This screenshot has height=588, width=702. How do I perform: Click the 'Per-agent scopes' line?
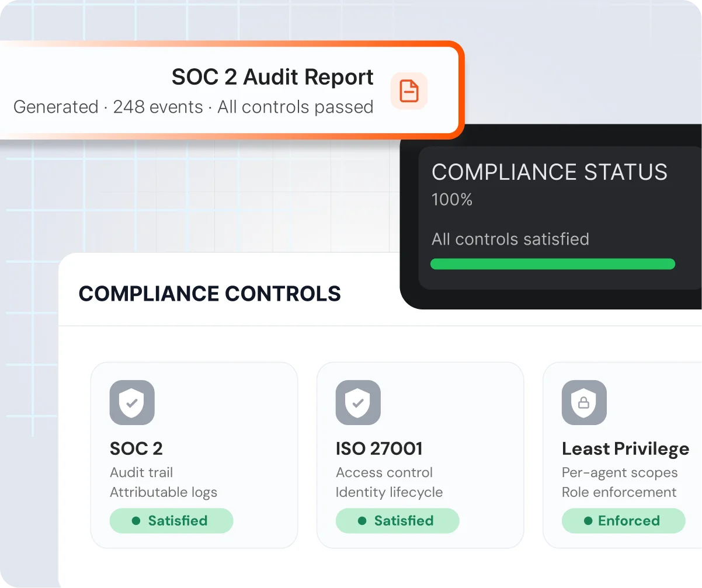tap(620, 472)
